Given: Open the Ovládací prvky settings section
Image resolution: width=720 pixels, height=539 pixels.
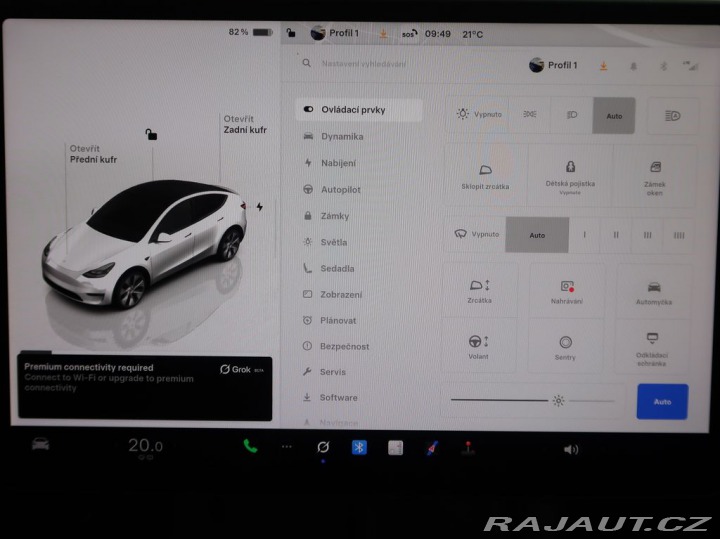Looking at the screenshot, I should 359,110.
